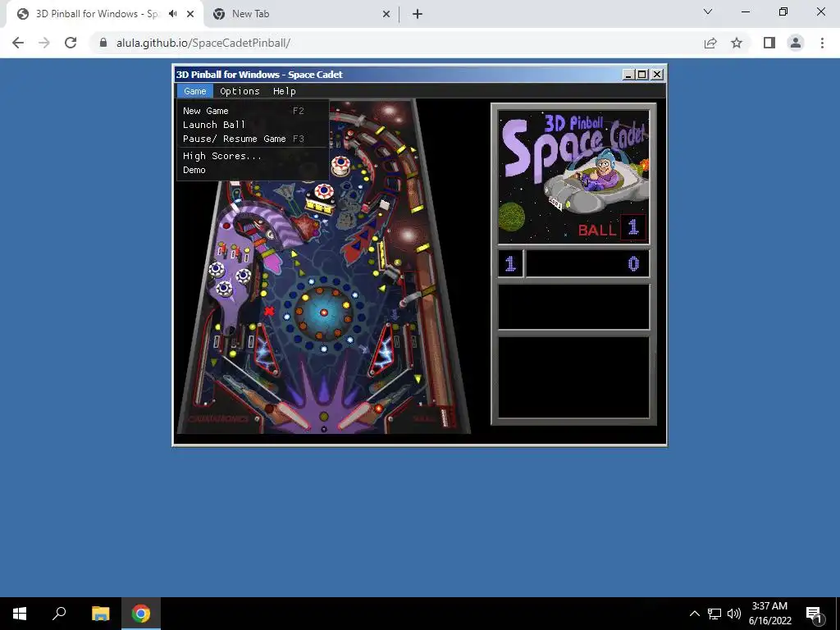Click the Chrome taskbar icon

coord(141,614)
